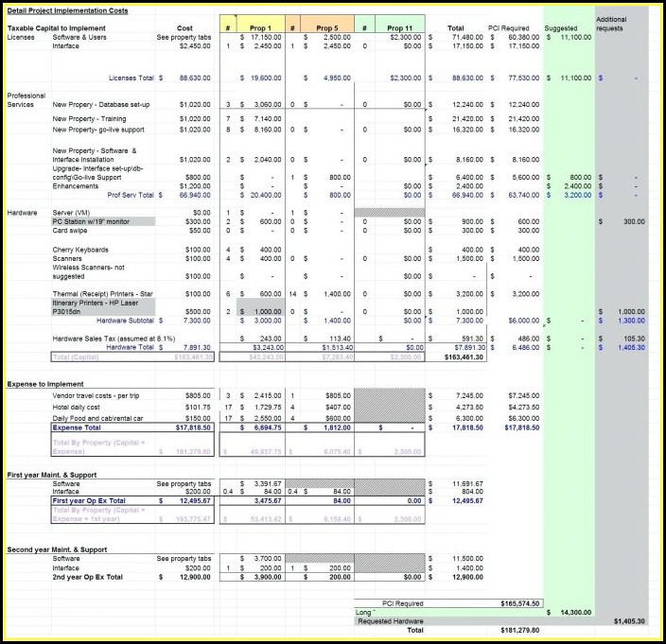This screenshot has height=644, width=666.
Task: Click the yellow 'Prop 1' column header
Action: coord(262,28)
